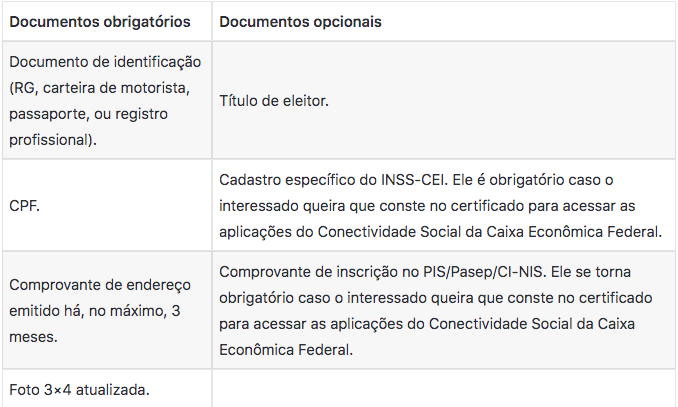Select the 'Comprovante de inscrição no PIS/Pasep/CI-NIS' text

pos(383,272)
